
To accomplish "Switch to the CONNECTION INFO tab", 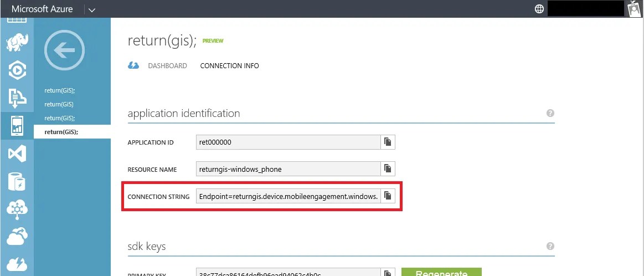I will pos(230,66).
